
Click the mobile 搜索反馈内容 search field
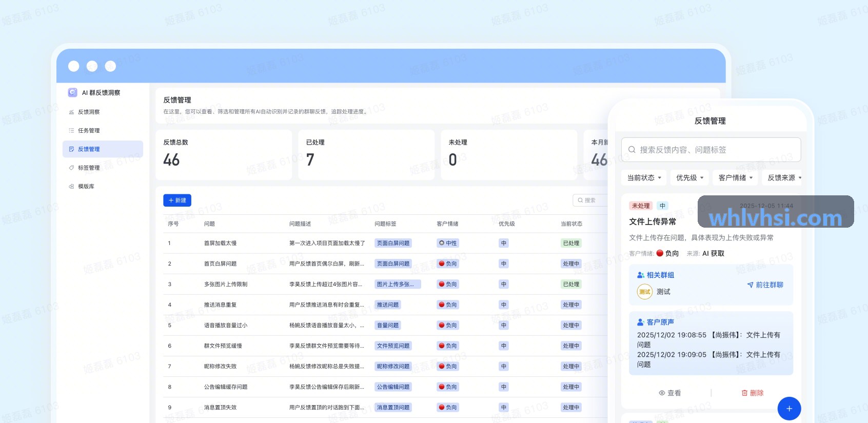711,150
